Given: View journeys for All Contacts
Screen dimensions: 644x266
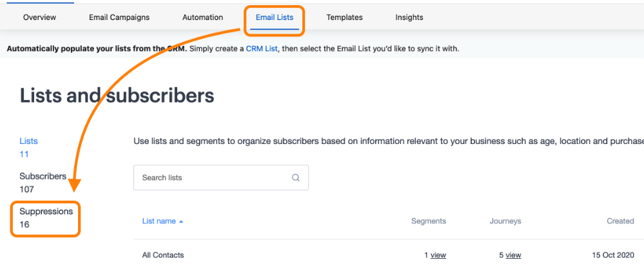Looking at the screenshot, I should [513, 255].
